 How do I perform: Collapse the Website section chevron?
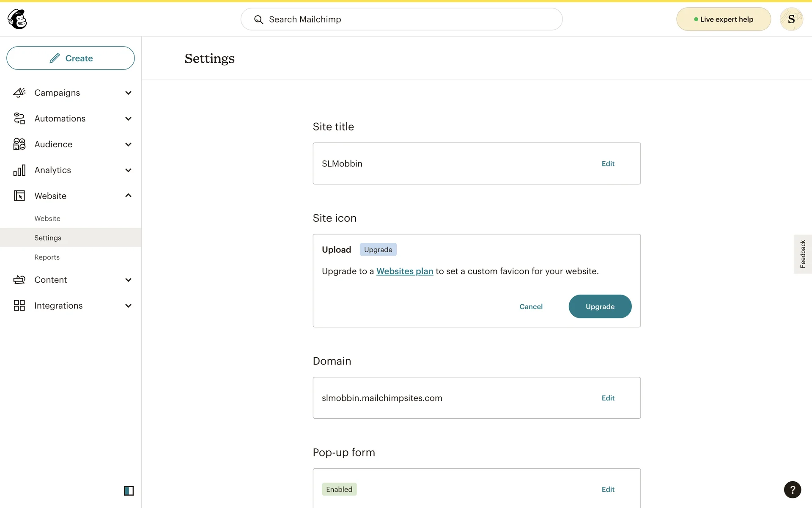click(x=128, y=196)
